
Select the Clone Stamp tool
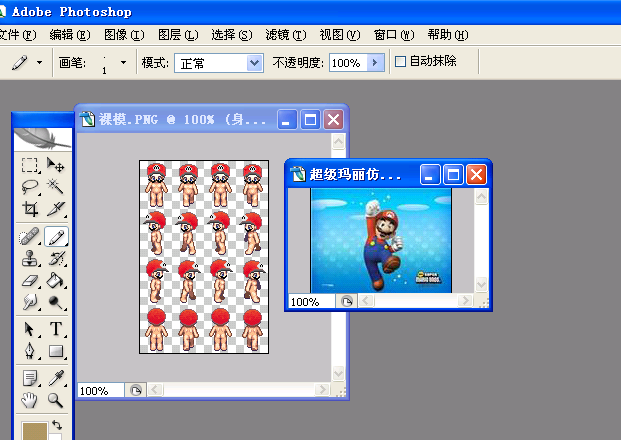(30, 259)
